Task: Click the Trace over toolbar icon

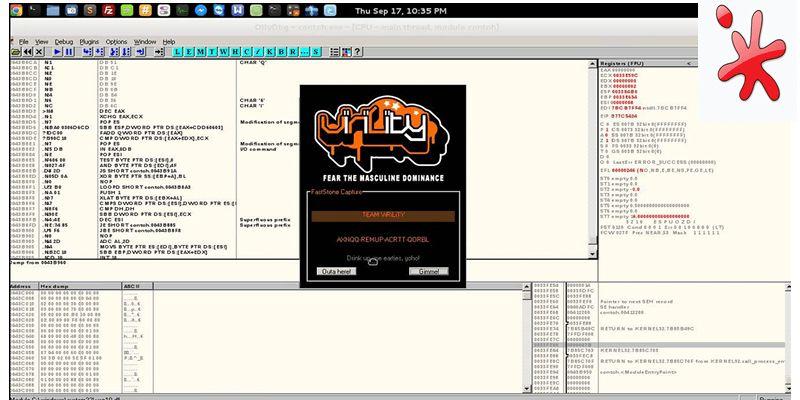Action: (x=126, y=52)
